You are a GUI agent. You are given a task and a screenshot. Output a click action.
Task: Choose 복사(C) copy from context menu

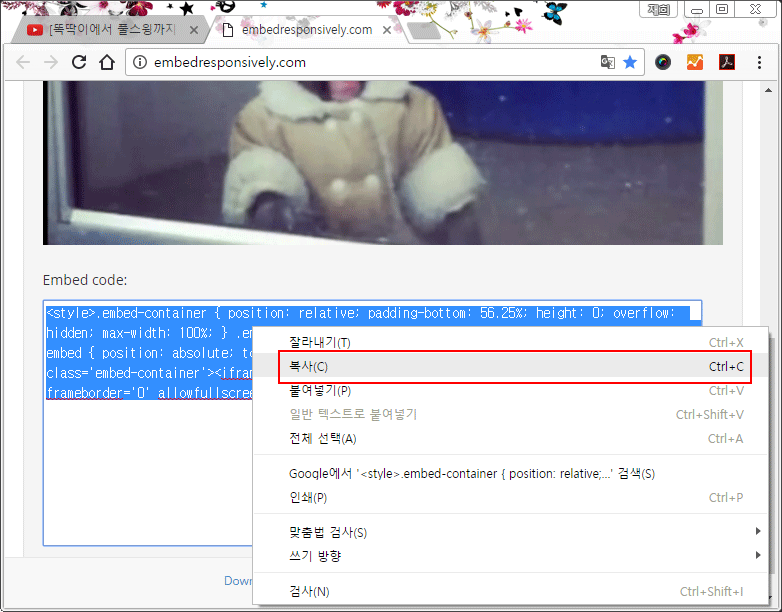(511, 367)
